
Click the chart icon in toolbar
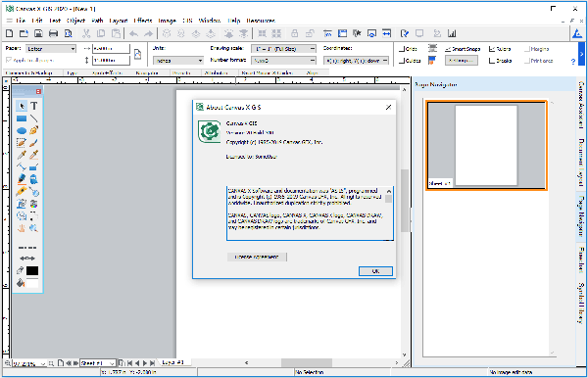click(x=452, y=33)
